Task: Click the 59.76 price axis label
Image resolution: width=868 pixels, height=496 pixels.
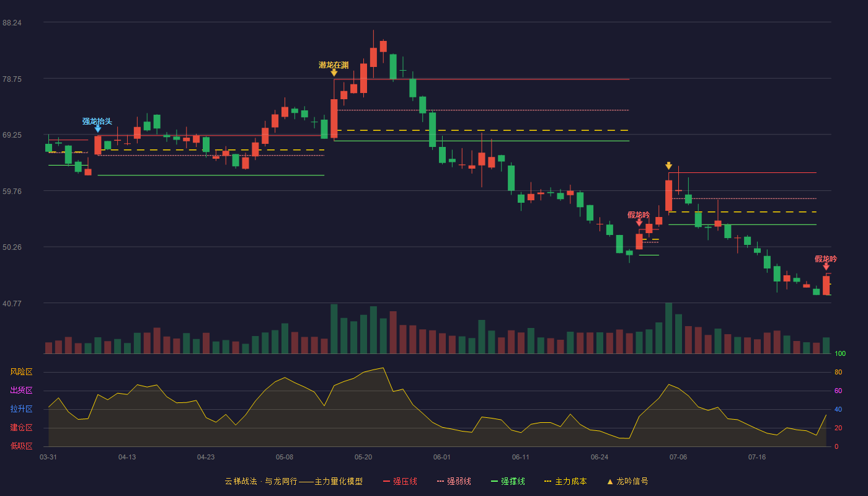Action: point(12,191)
